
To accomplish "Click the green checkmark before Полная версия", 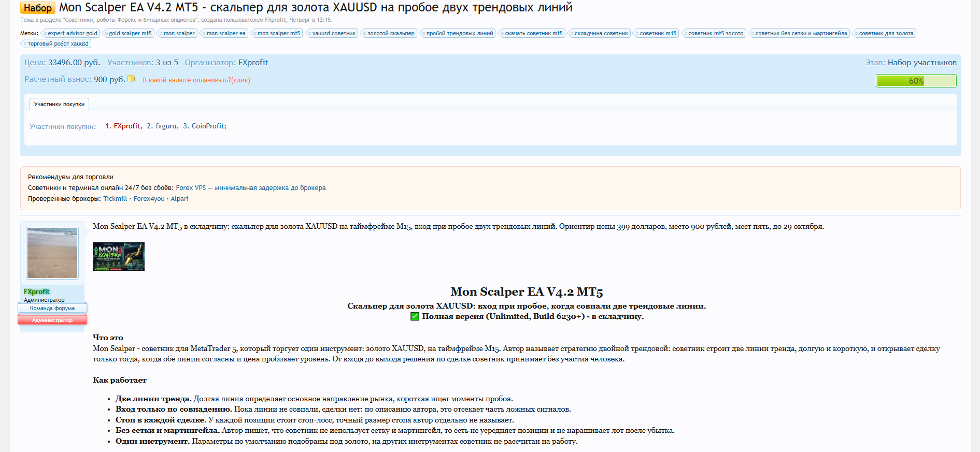I will click(415, 316).
